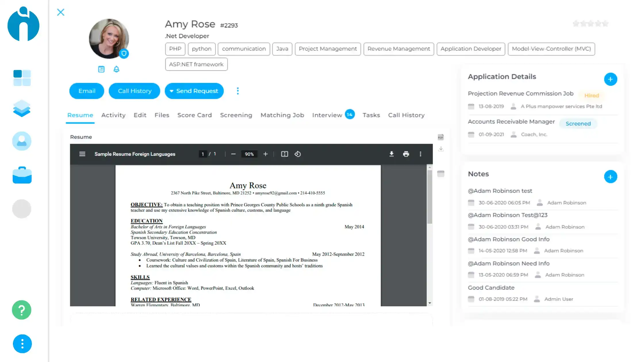
Task: Select the Screening tab
Action: click(x=236, y=115)
